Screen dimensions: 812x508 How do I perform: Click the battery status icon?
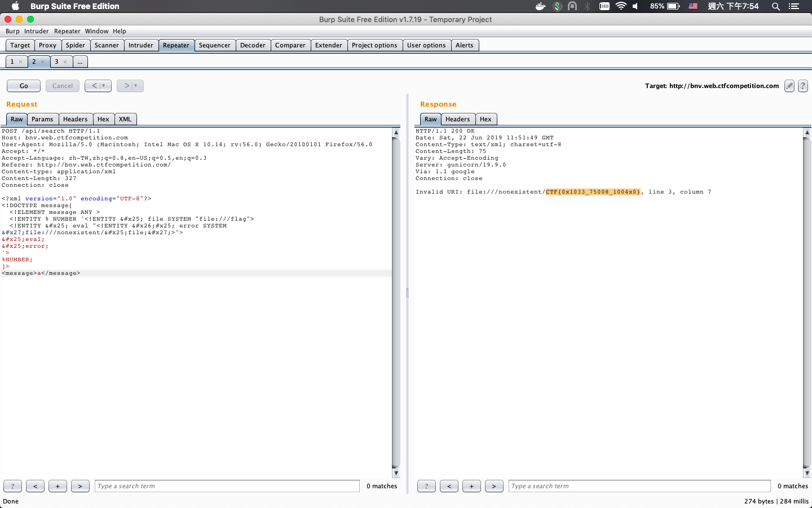(x=674, y=6)
